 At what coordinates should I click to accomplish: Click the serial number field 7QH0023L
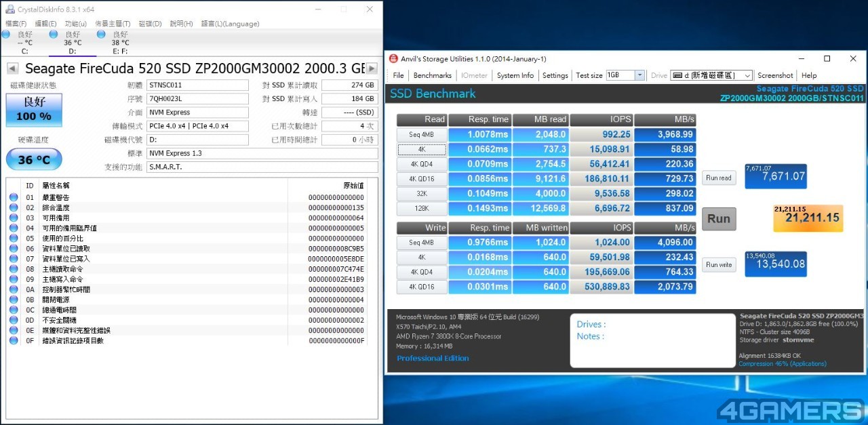(197, 99)
